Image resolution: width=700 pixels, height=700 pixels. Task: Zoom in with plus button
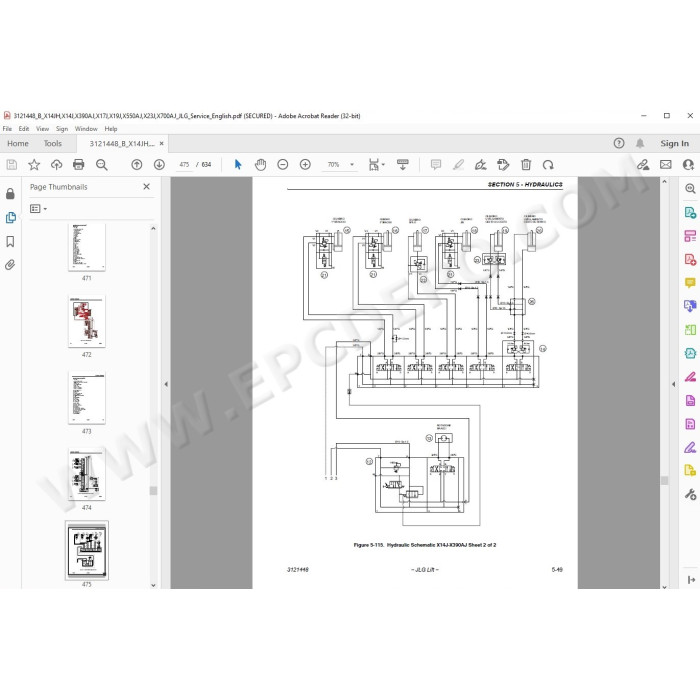tap(305, 165)
